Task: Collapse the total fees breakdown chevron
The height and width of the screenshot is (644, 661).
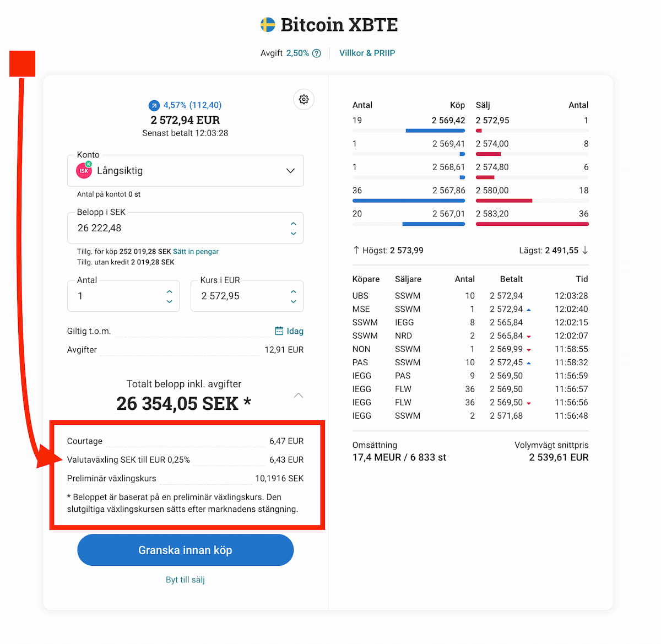Action: point(299,396)
